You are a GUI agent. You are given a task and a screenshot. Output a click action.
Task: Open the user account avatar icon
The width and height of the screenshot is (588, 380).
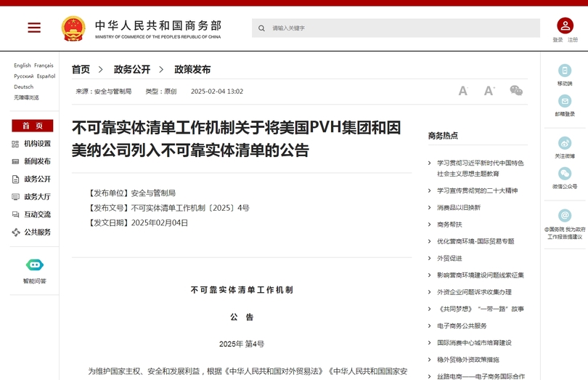[565, 25]
